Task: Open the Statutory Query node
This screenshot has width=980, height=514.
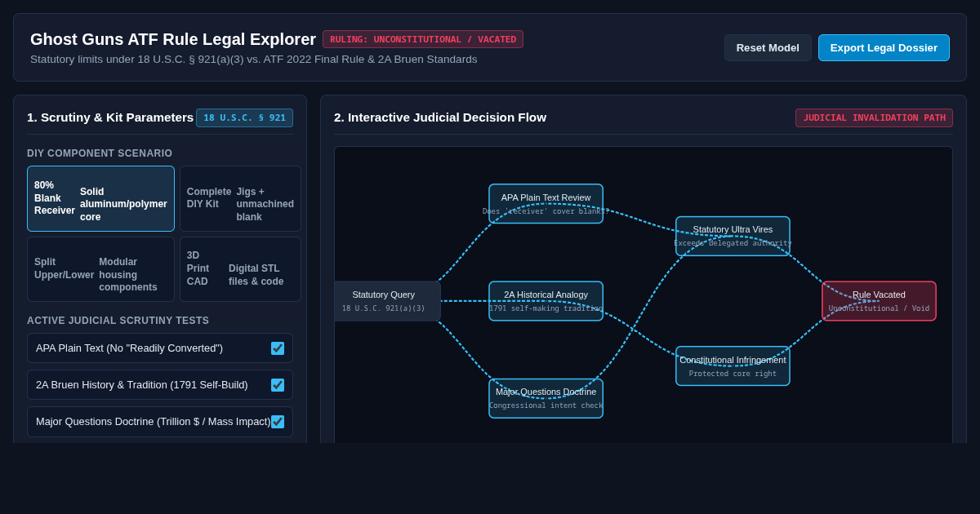Action: coord(387,301)
